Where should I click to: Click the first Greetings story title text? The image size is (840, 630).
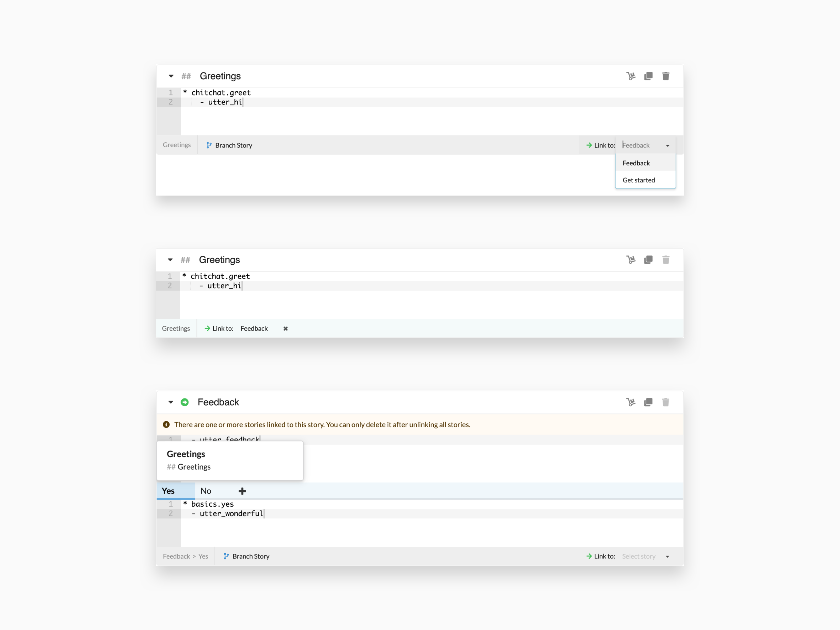click(220, 76)
